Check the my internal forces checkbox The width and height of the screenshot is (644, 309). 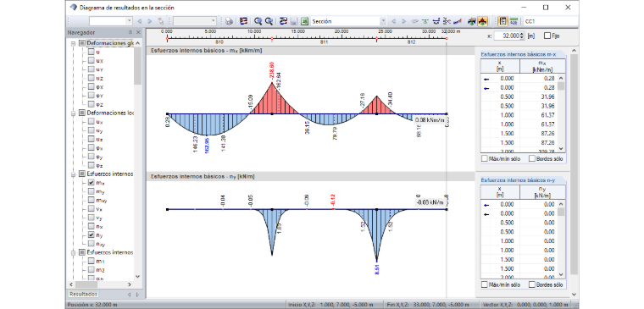[91, 191]
